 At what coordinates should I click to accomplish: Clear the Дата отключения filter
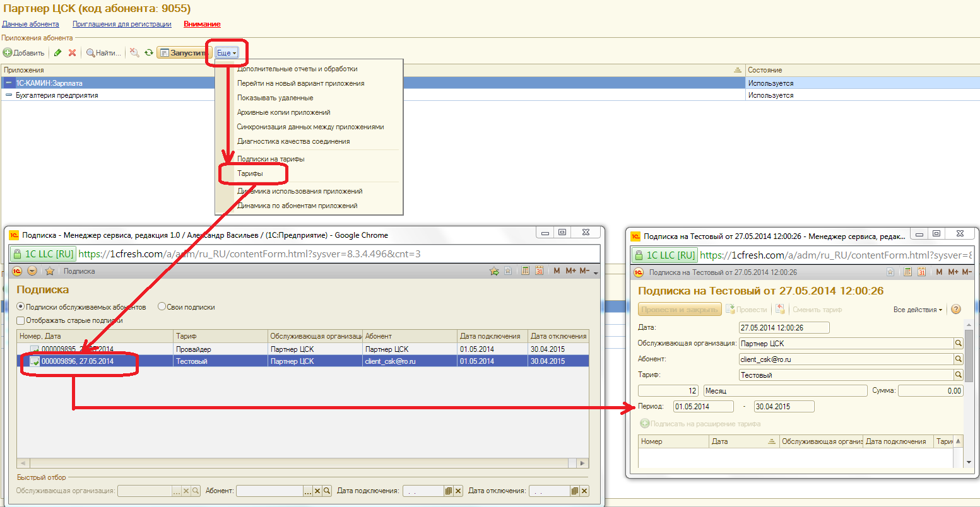(x=584, y=491)
